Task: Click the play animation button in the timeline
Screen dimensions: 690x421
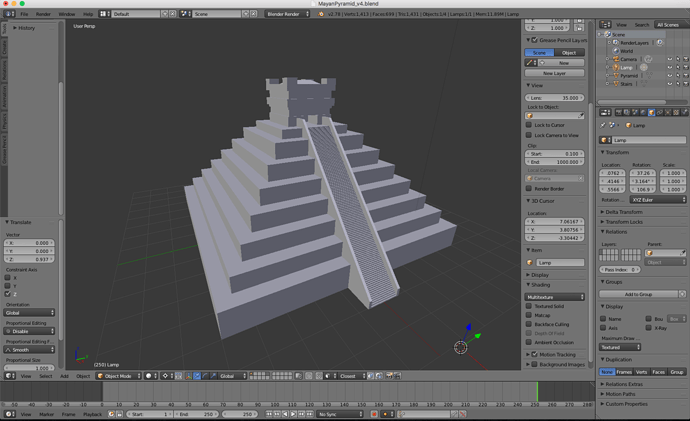Action: pyautogui.click(x=293, y=414)
